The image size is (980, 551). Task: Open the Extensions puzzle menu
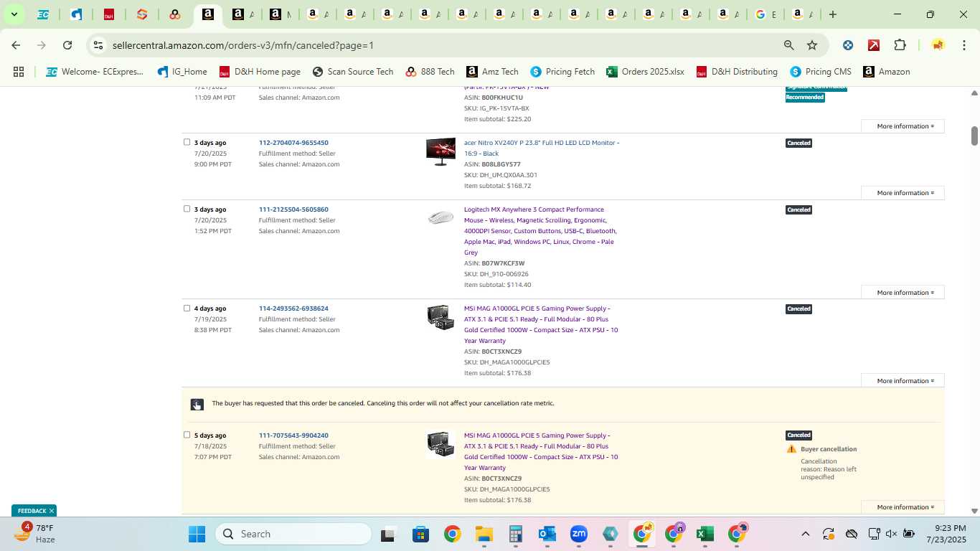900,45
